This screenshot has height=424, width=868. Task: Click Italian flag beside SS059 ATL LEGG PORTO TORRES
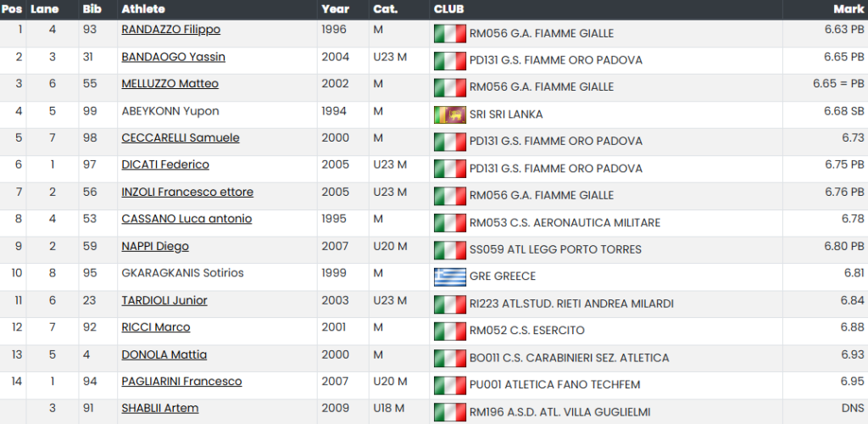[450, 249]
